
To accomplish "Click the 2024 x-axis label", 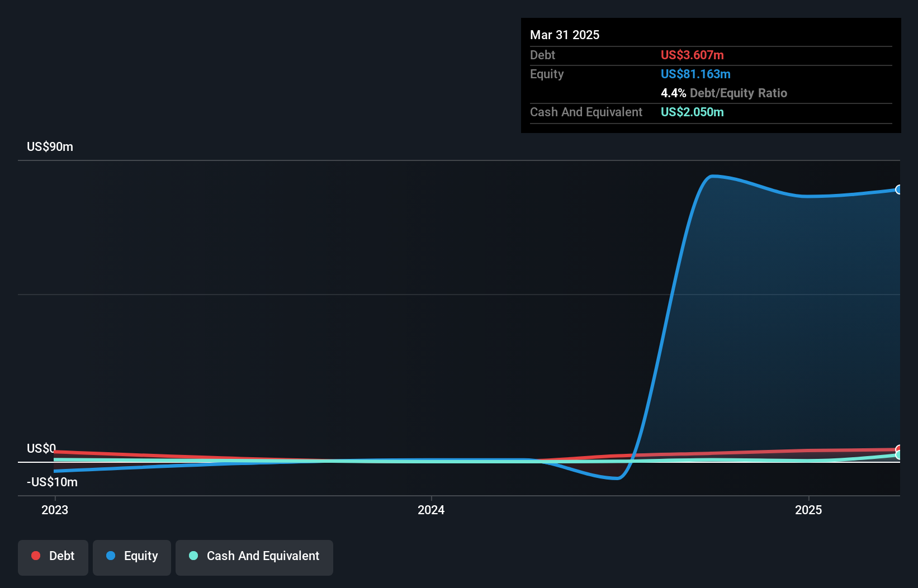I will coord(431,510).
